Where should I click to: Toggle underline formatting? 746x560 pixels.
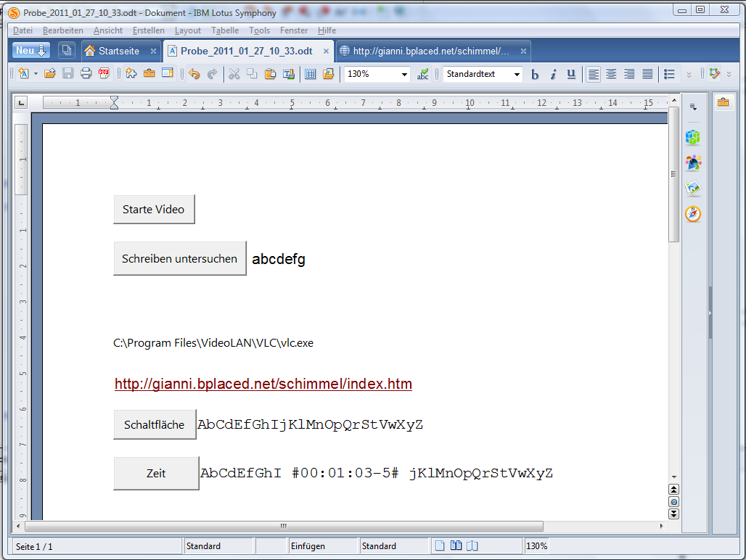[571, 74]
